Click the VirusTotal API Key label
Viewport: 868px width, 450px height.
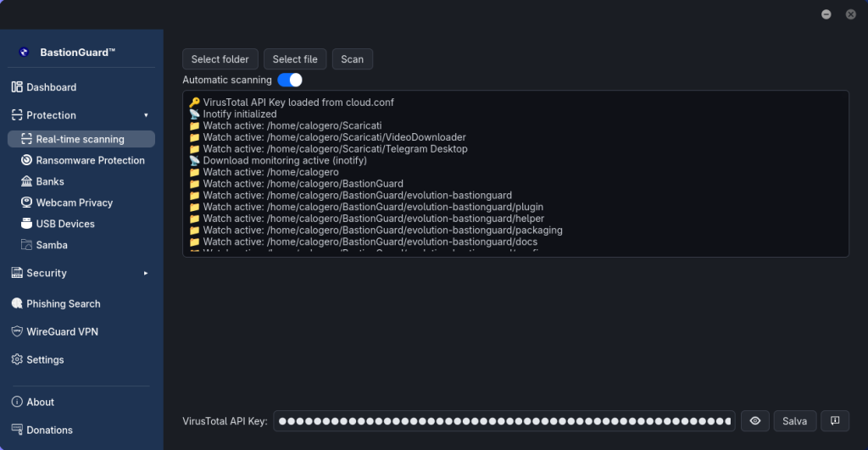coord(225,421)
